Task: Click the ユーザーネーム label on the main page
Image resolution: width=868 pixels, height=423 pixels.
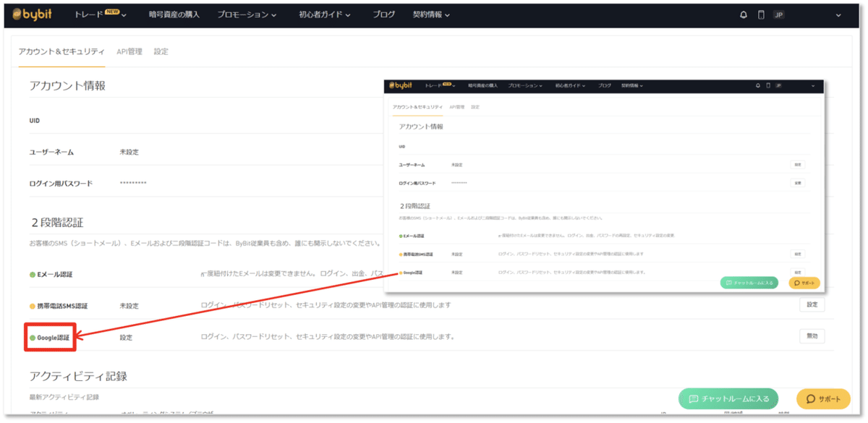Action: 51,153
